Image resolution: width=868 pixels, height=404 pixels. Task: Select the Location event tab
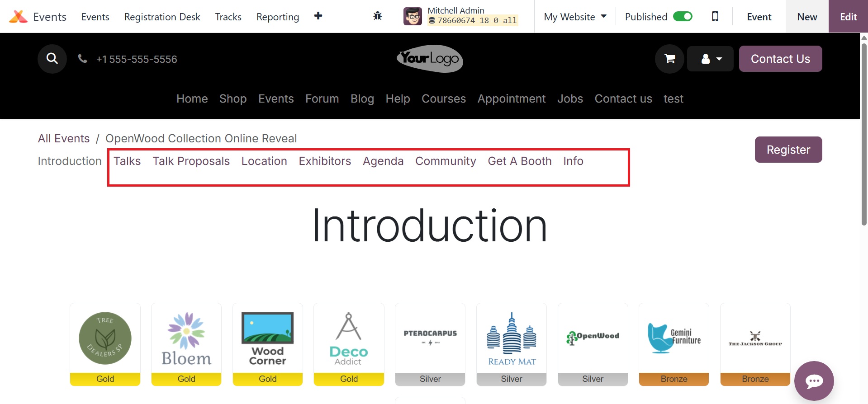point(264,161)
